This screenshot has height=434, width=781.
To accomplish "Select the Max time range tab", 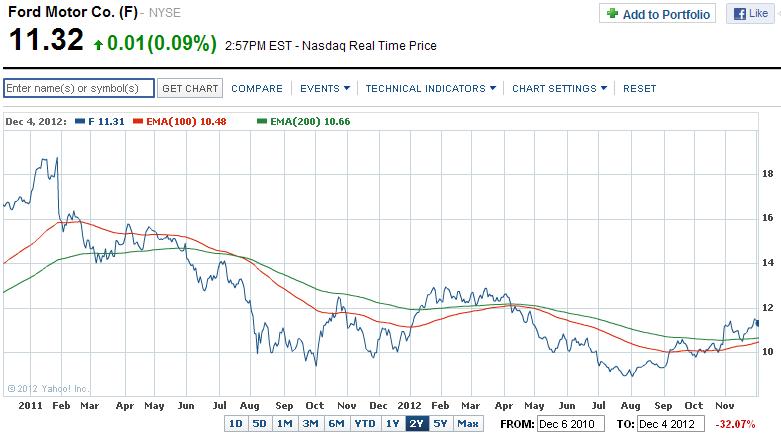I will [x=468, y=424].
